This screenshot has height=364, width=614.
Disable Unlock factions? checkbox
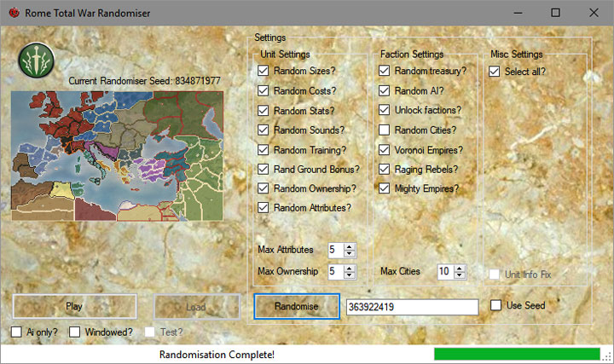click(384, 110)
